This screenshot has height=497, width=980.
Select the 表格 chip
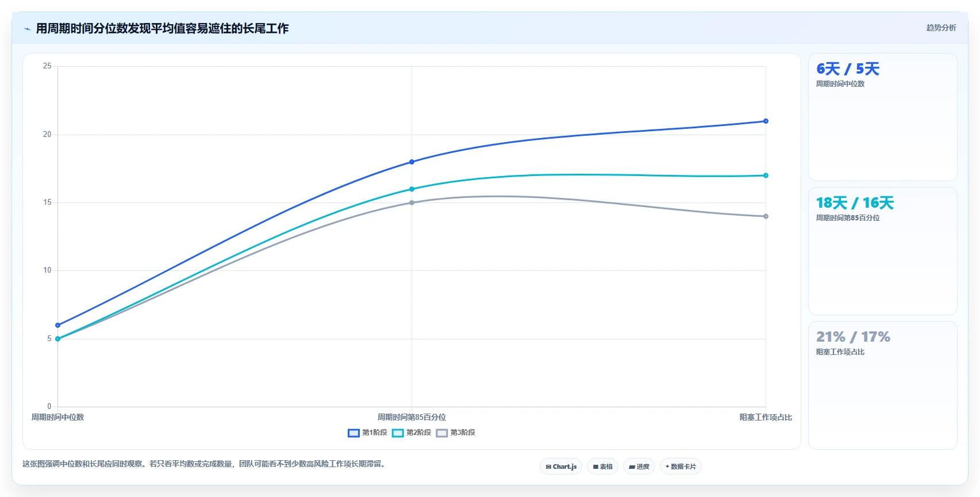tap(602, 467)
